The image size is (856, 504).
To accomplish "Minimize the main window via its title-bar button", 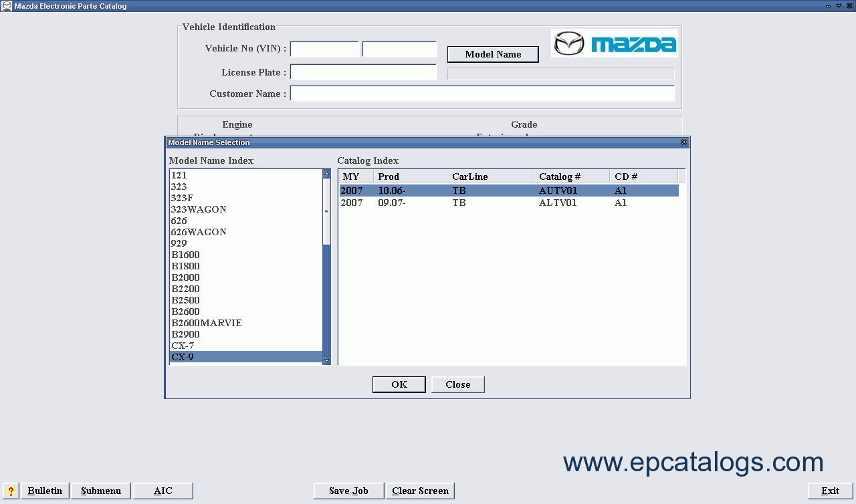I will [829, 6].
